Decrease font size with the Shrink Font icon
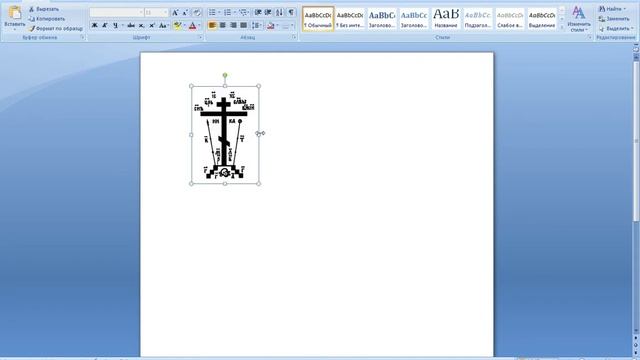Screen dimensions: 640x360 pyautogui.click(x=185, y=13)
